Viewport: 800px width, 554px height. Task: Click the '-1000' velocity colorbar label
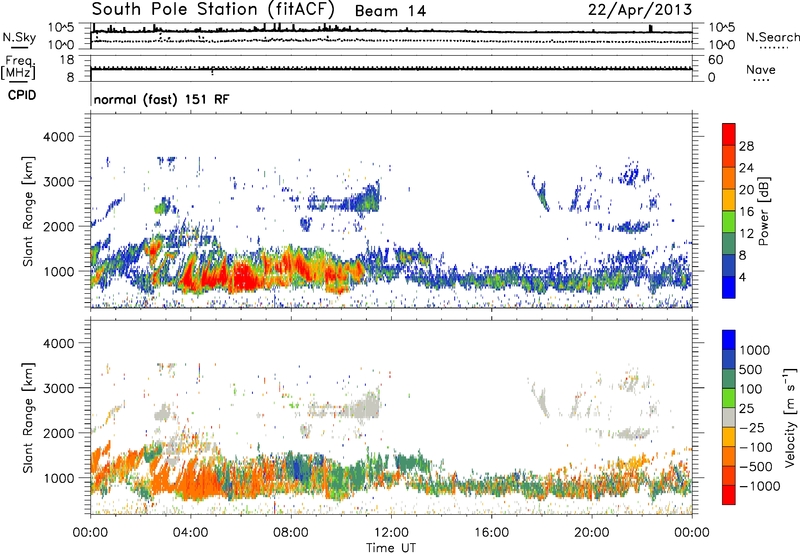click(759, 486)
